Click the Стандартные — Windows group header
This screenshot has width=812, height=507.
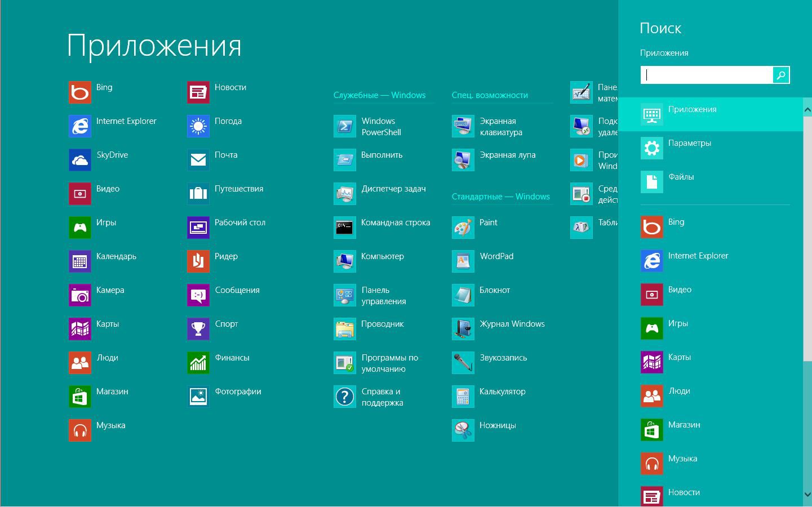500,197
